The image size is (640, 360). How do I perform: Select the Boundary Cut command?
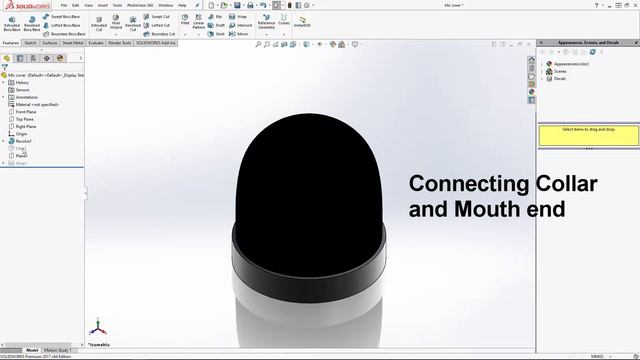click(x=159, y=34)
